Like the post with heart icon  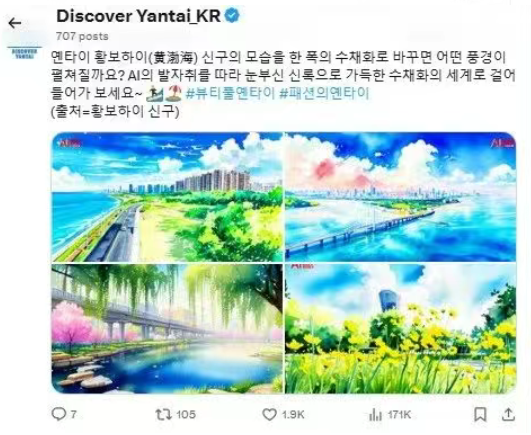pos(270,414)
